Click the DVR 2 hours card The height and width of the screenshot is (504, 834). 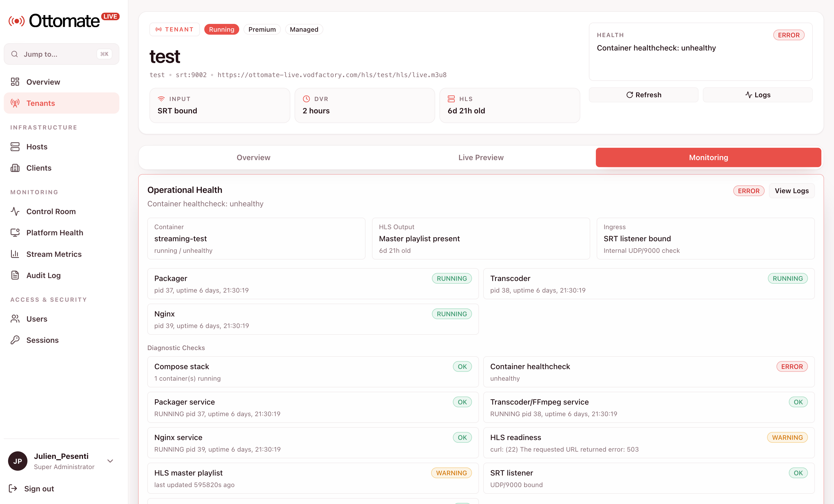pyautogui.click(x=364, y=106)
